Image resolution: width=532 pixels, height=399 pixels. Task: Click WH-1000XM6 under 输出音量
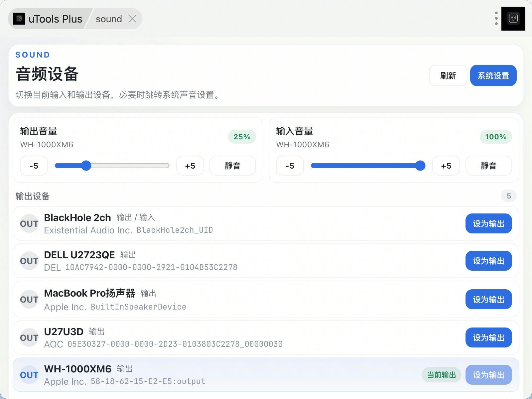pyautogui.click(x=47, y=145)
